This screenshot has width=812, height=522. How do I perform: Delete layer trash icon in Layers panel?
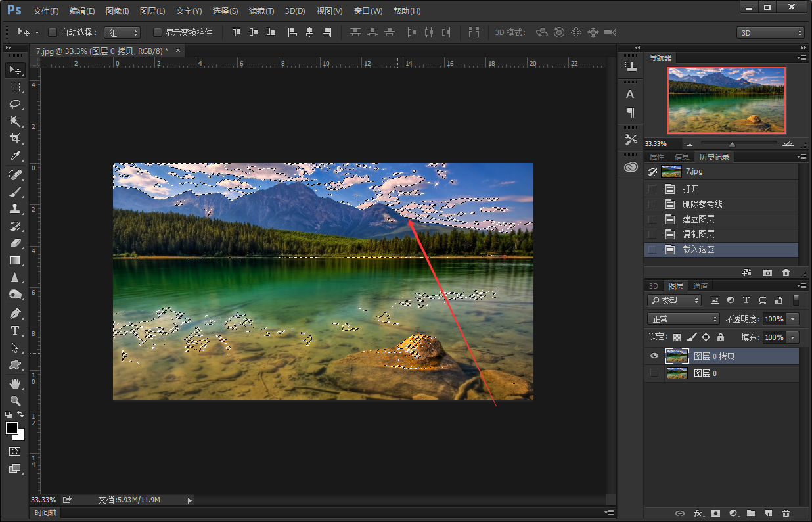[786, 513]
